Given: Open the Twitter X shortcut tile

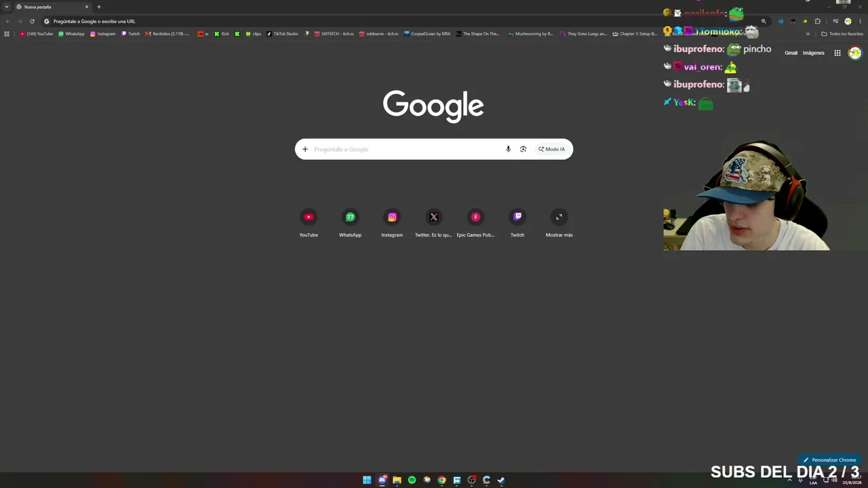Looking at the screenshot, I should [434, 222].
